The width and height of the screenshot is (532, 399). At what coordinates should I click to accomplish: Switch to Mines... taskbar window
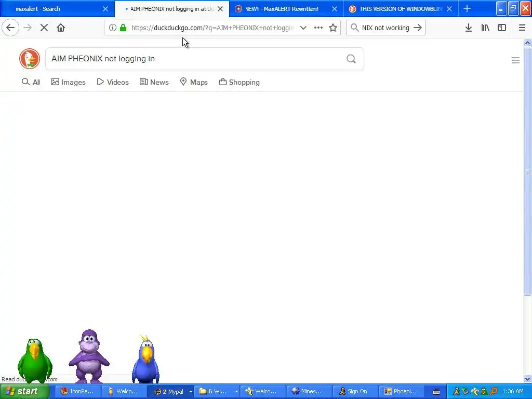point(309,391)
